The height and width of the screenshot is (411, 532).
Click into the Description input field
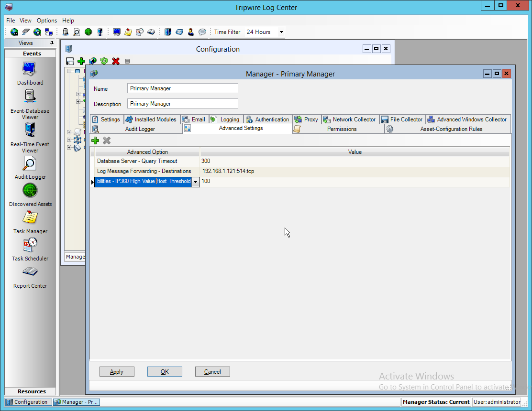click(x=183, y=104)
